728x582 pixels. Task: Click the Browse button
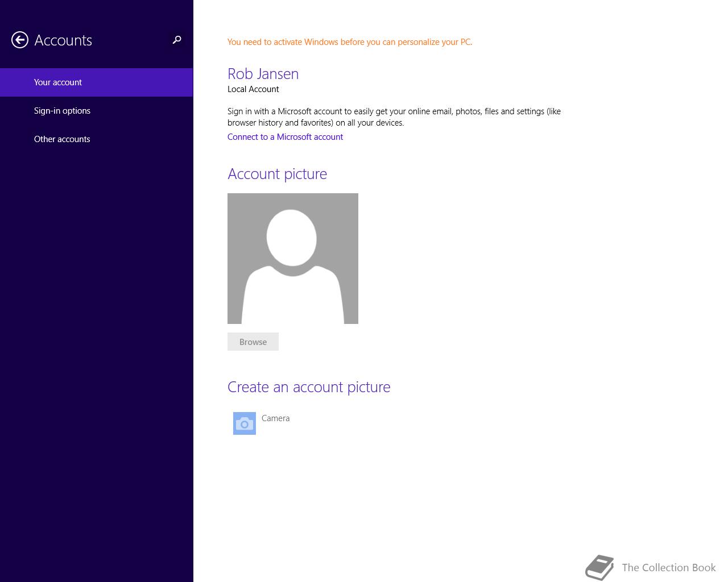point(253,342)
